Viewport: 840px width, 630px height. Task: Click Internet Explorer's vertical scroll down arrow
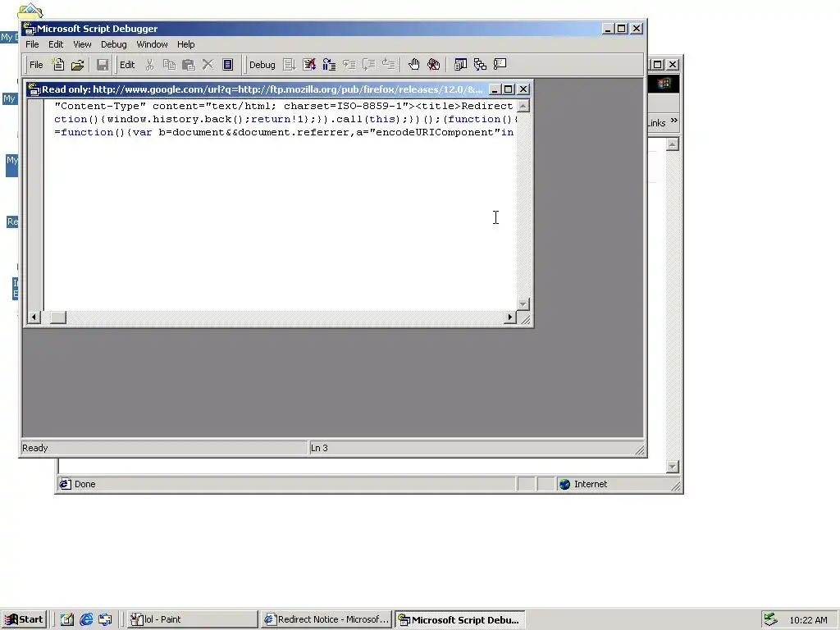673,467
